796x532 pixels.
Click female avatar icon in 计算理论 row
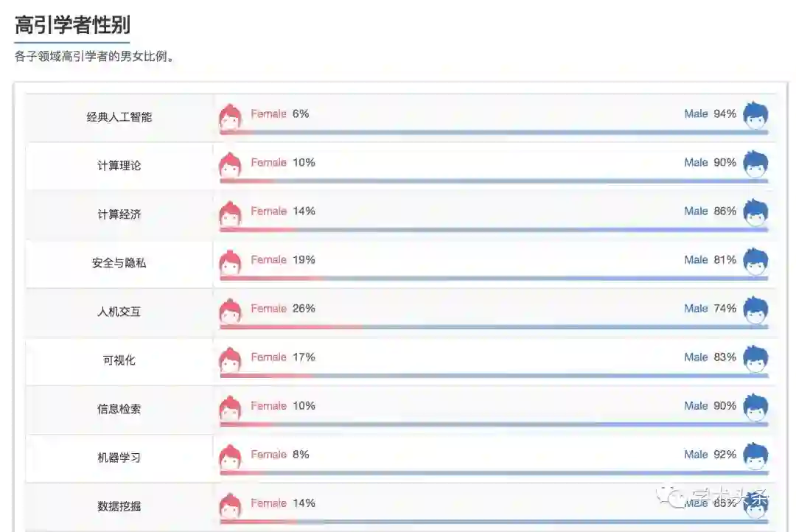(x=231, y=166)
